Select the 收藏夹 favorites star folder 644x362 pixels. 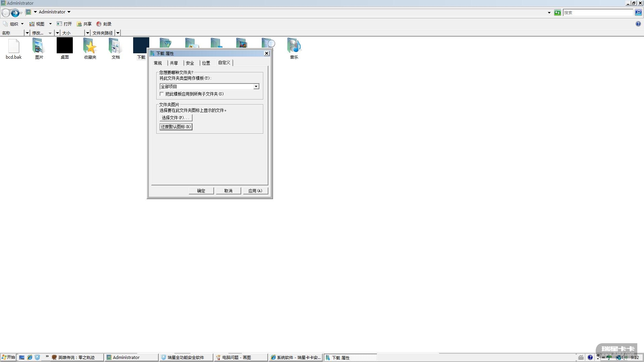(x=90, y=46)
